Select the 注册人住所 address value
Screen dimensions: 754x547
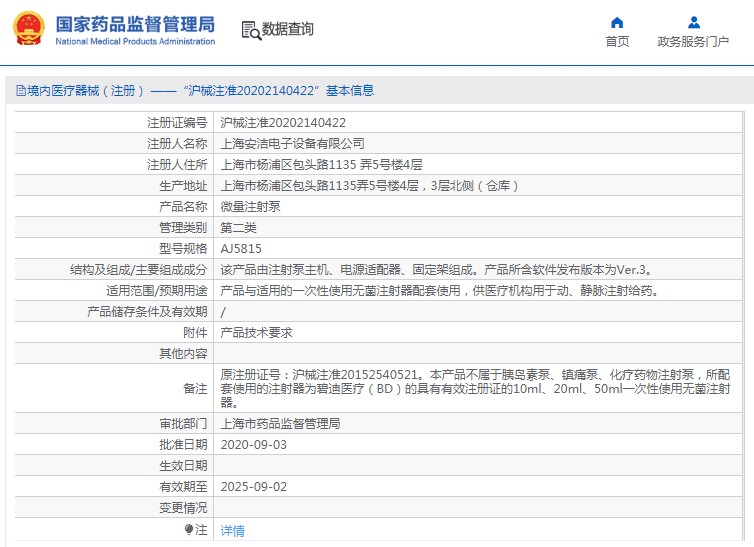point(321,165)
